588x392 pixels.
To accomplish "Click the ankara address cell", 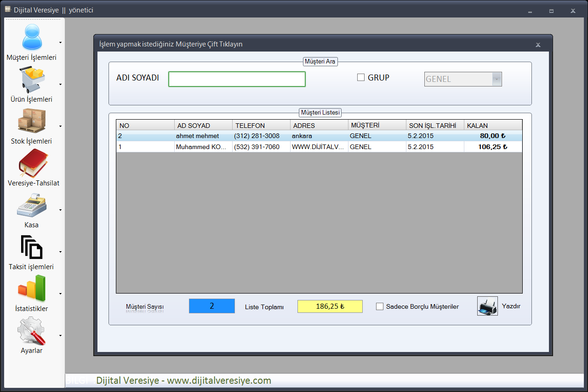I will pos(320,136).
